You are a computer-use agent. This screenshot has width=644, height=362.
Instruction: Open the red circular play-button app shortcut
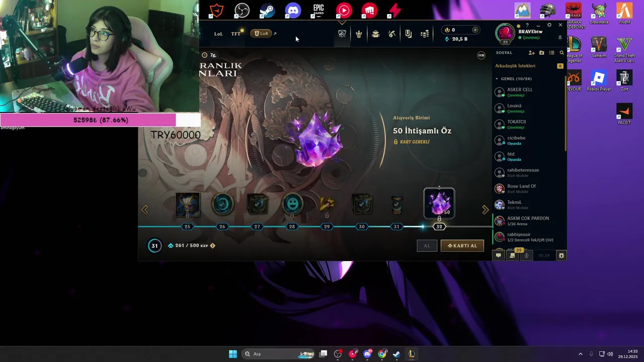(x=344, y=10)
